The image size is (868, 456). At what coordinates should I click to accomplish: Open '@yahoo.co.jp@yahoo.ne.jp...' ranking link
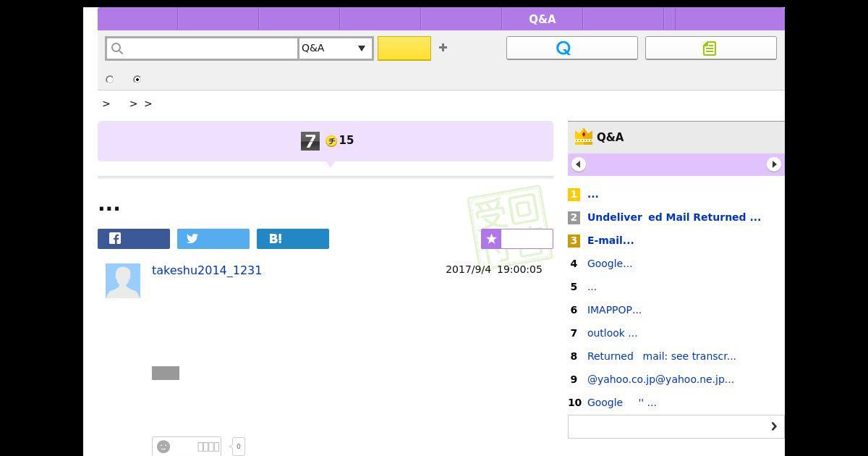pyautogui.click(x=660, y=379)
